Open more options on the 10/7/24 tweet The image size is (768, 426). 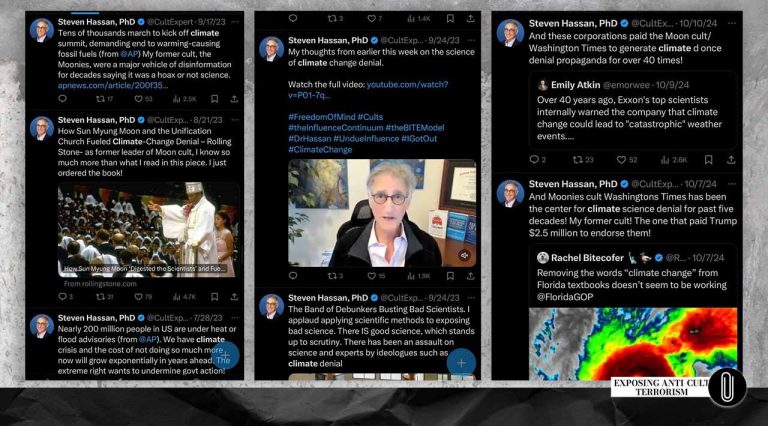point(733,184)
